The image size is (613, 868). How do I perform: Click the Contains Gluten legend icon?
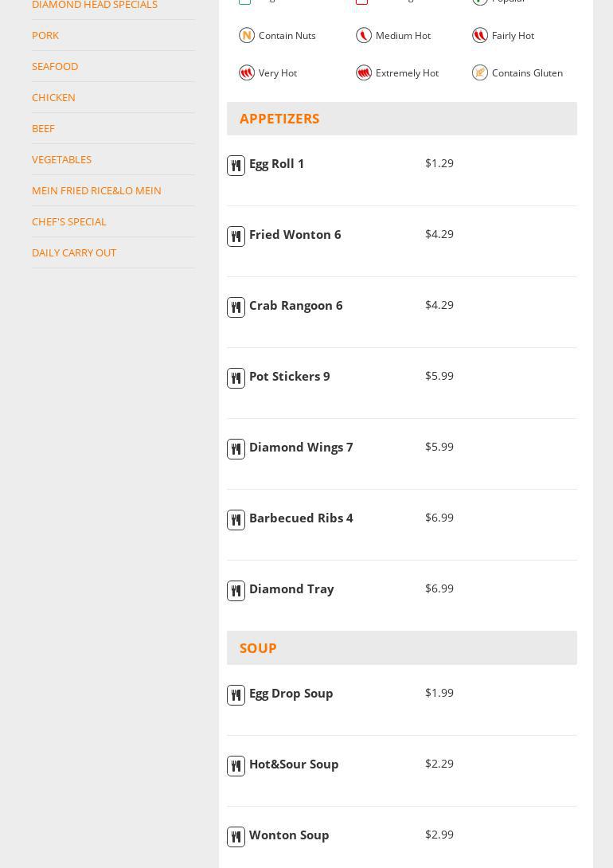point(480,72)
